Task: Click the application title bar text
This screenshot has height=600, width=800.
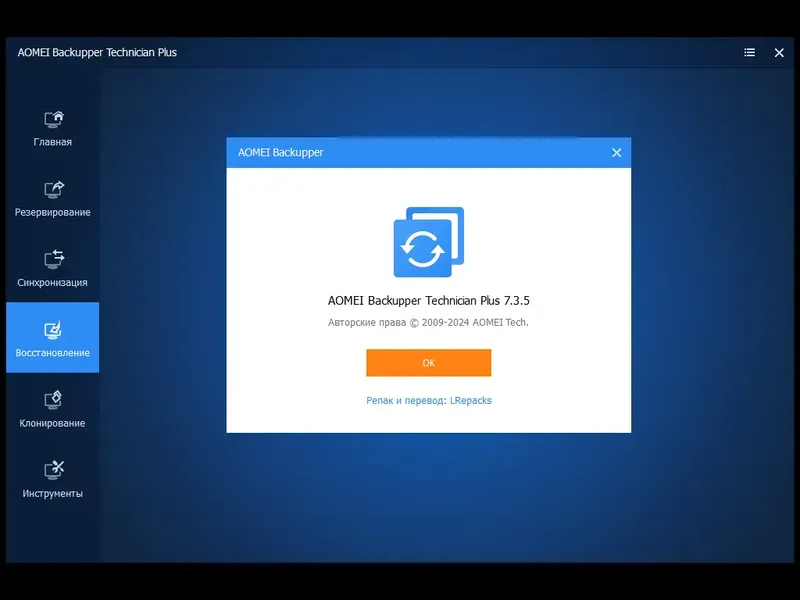Action: [95, 52]
